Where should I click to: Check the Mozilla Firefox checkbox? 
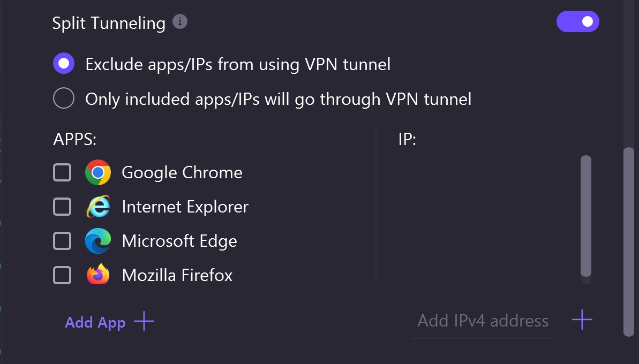[x=62, y=275]
